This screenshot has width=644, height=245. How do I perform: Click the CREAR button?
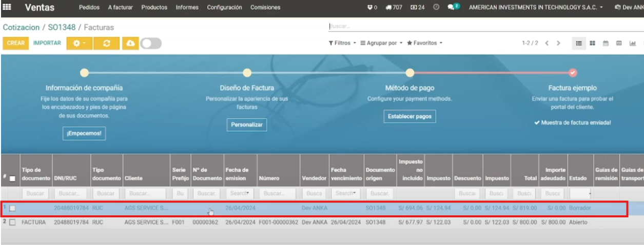pos(16,44)
